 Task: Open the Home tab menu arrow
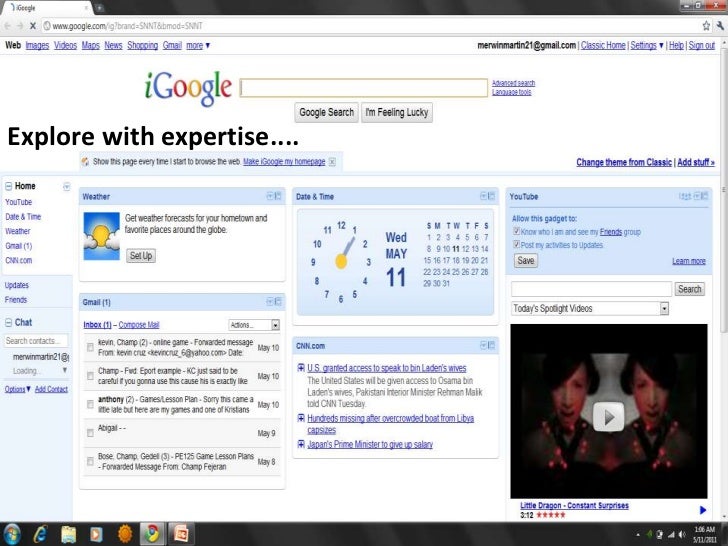point(66,187)
